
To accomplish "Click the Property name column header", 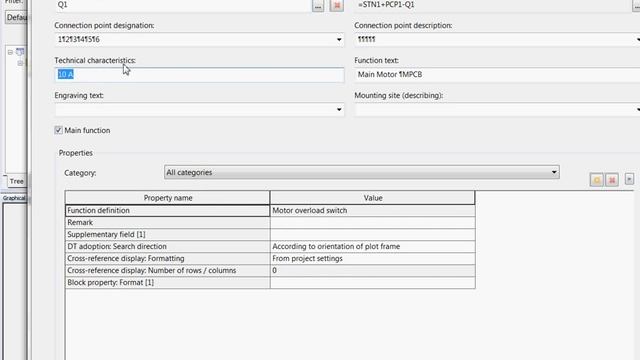I will tap(167, 198).
